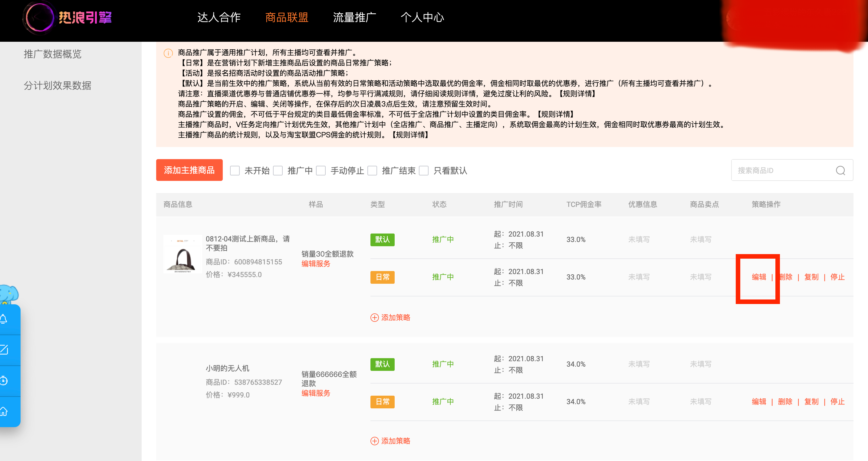Viewport: 868px width, 461px height.
Task: Click 添加策略 under 小明的无人机
Action: click(390, 441)
